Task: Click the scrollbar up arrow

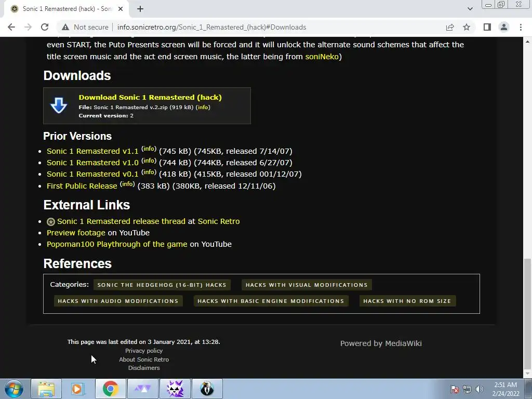Action: pos(527,42)
